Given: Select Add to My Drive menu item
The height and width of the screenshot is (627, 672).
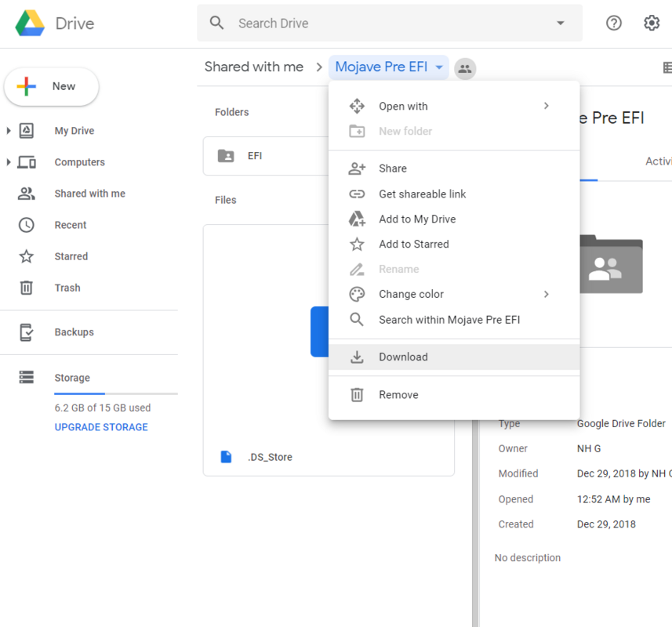Looking at the screenshot, I should click(x=416, y=219).
